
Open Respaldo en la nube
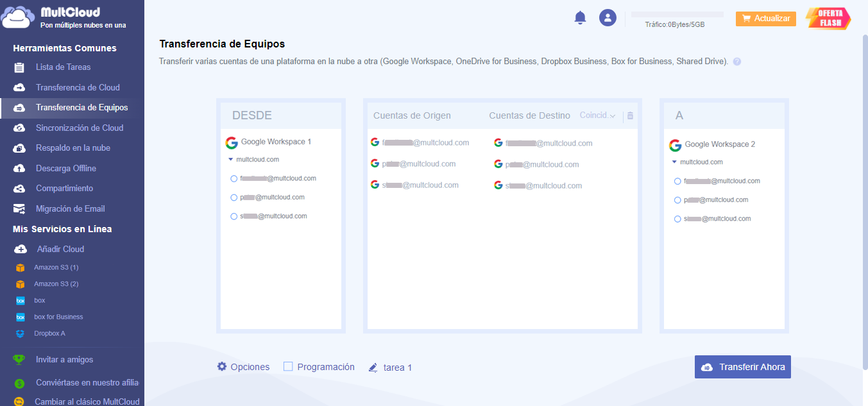pos(73,148)
